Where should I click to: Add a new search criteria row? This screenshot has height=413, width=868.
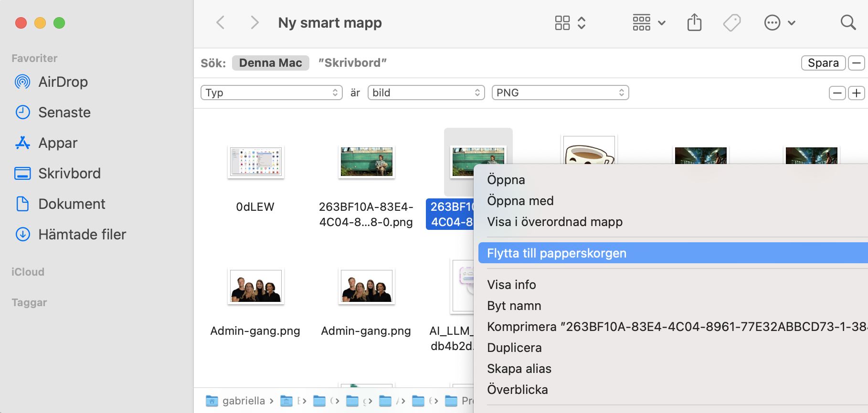point(857,93)
